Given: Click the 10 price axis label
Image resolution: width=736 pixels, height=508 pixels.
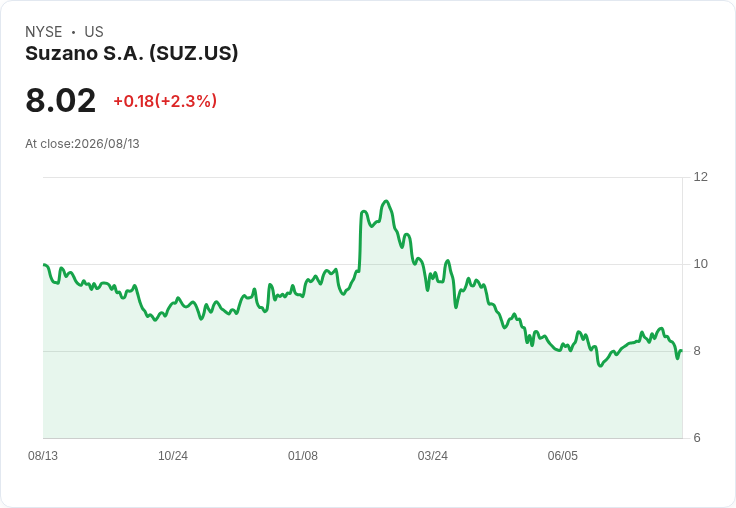Looking at the screenshot, I should point(700,264).
